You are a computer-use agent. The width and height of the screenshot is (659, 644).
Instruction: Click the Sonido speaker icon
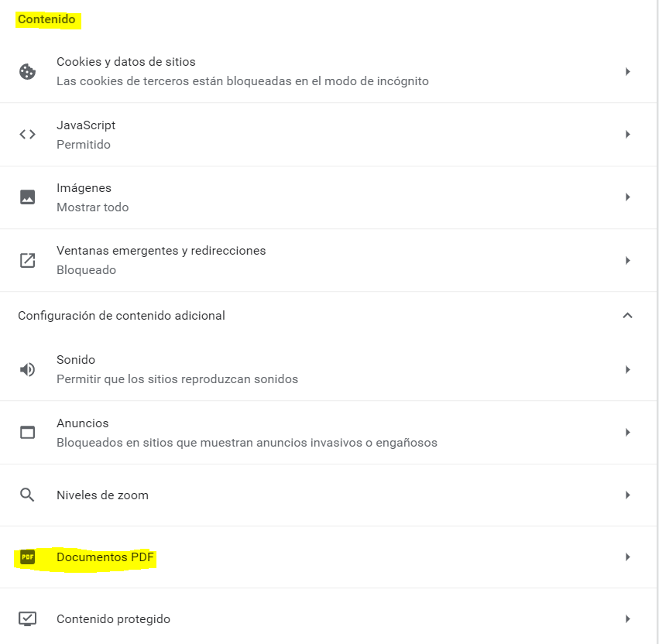pos(28,369)
